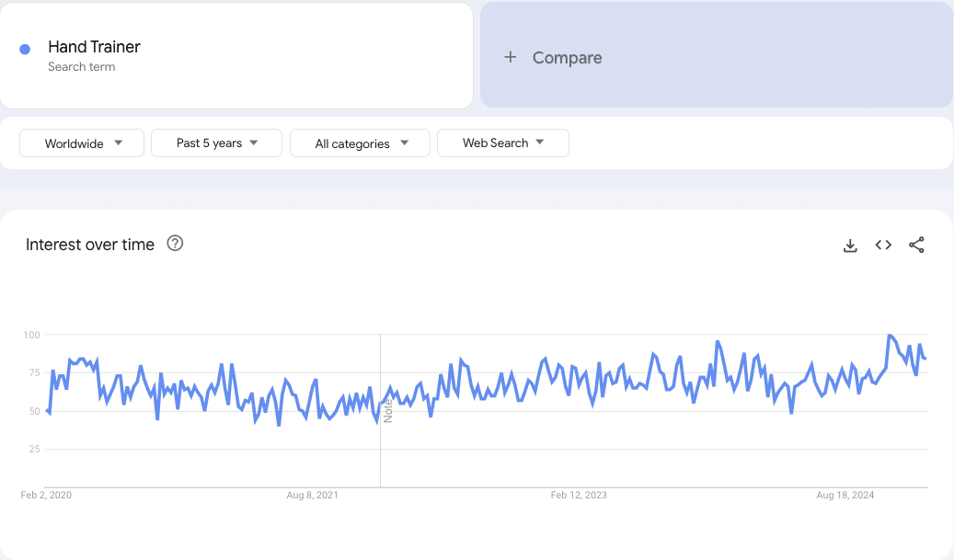954x560 pixels.
Task: Click the Feb 2, 2020 axis label
Action: pos(46,495)
